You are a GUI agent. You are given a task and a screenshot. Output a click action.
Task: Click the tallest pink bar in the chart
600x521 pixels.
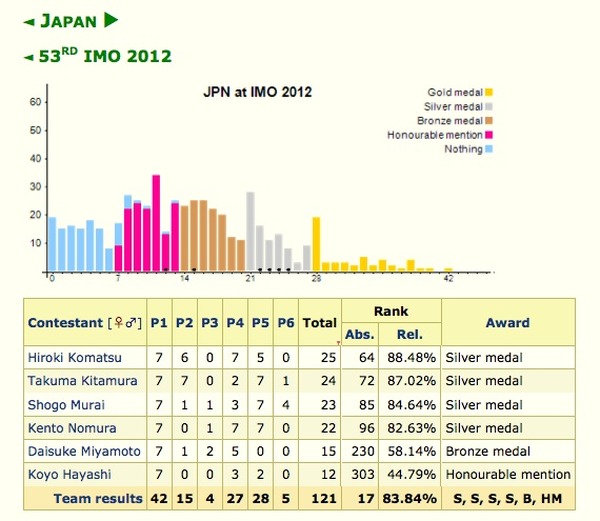tap(156, 223)
